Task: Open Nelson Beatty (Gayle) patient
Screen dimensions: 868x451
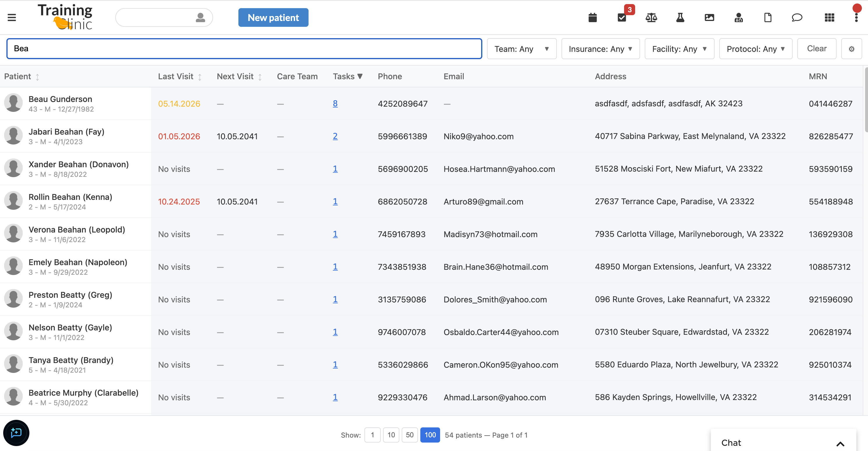Action: coord(70,327)
